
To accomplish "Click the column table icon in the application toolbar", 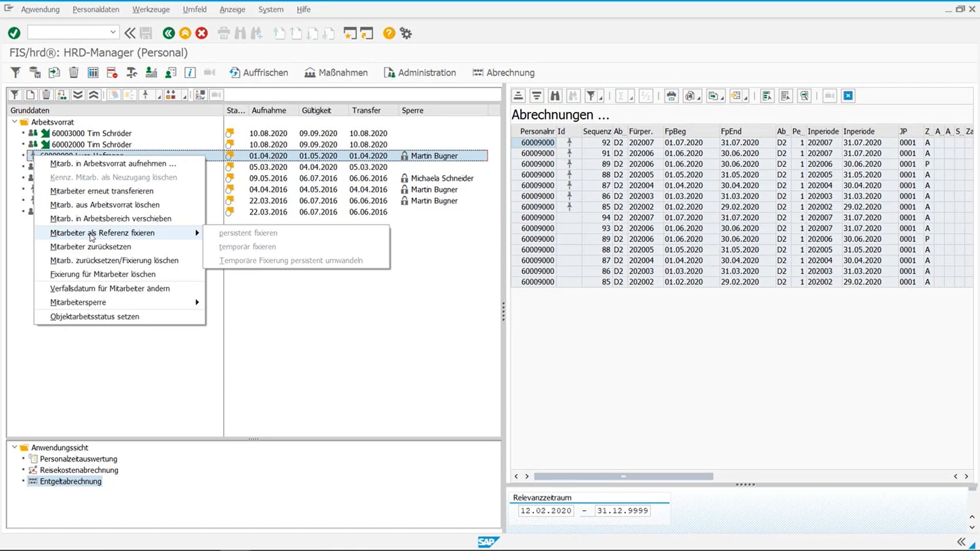I will coord(93,72).
